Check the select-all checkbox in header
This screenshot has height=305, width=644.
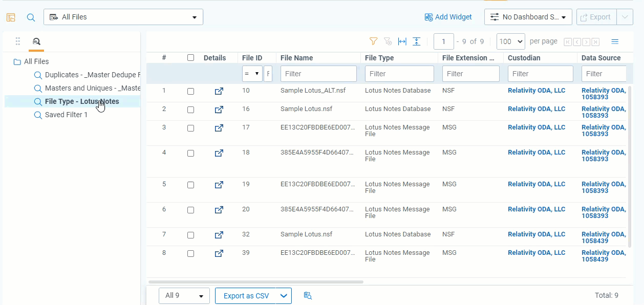click(x=191, y=58)
